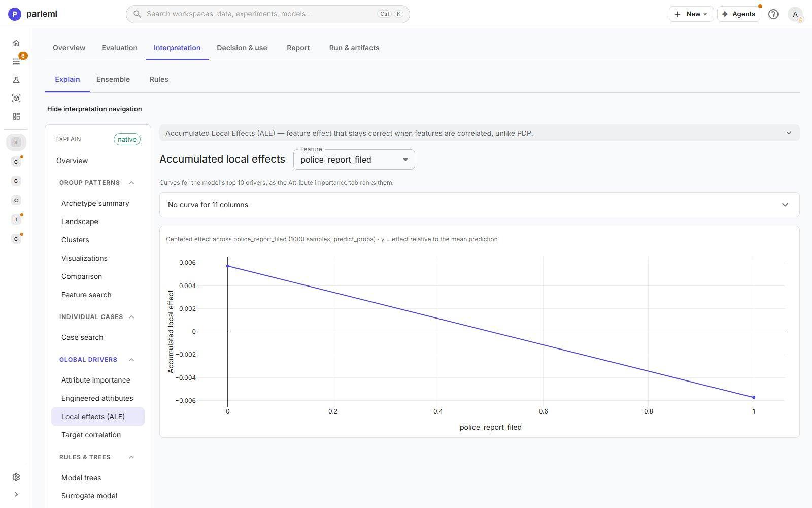
Task: Click the magnifier icon in the search bar
Action: [137, 14]
